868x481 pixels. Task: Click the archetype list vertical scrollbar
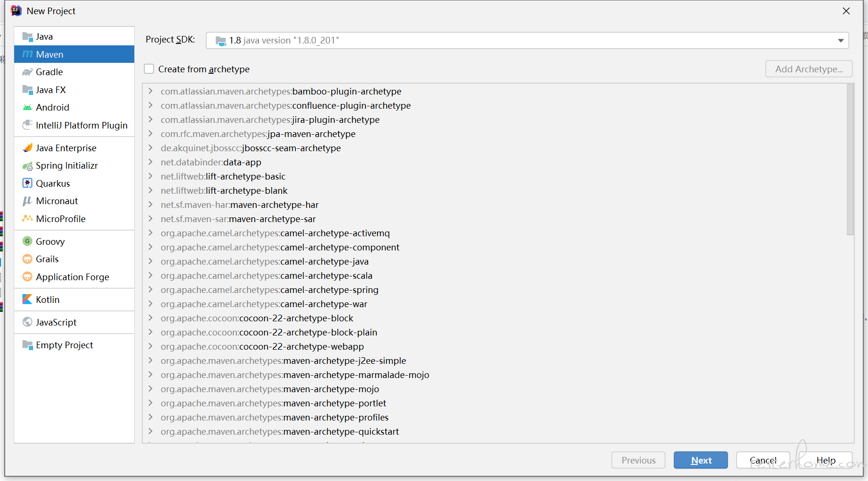pyautogui.click(x=850, y=159)
